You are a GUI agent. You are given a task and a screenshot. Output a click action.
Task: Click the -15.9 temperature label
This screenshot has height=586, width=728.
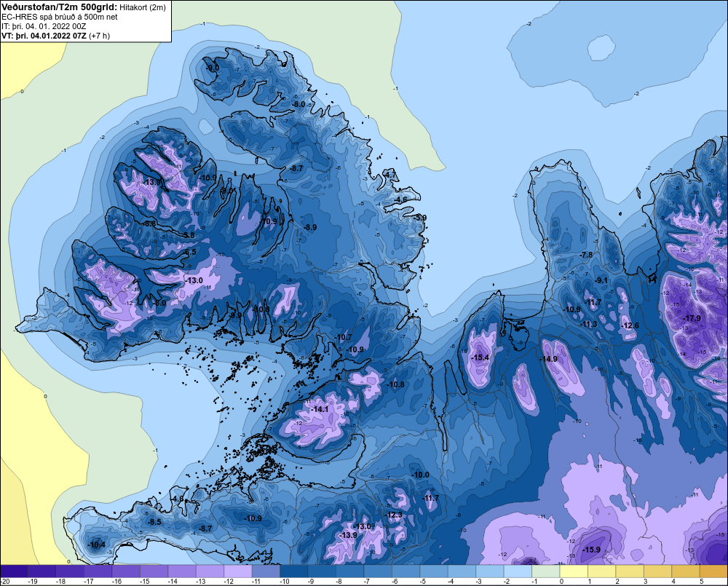(591, 550)
